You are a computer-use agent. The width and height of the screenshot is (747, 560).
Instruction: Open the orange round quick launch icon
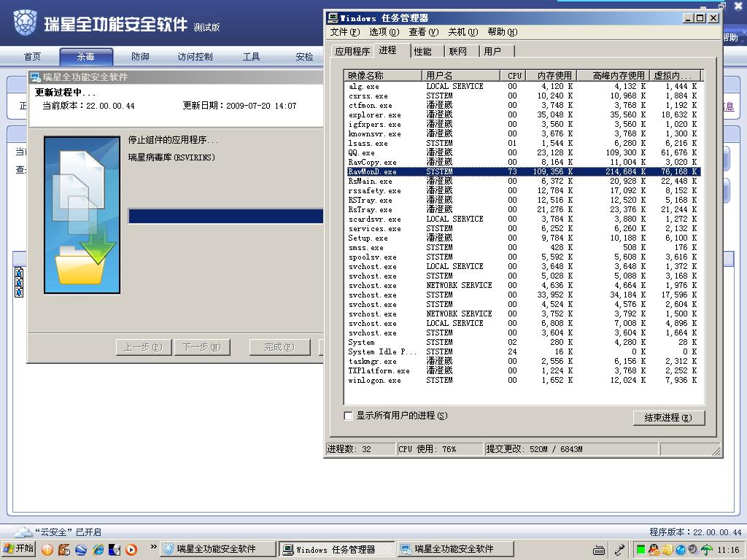click(x=47, y=550)
